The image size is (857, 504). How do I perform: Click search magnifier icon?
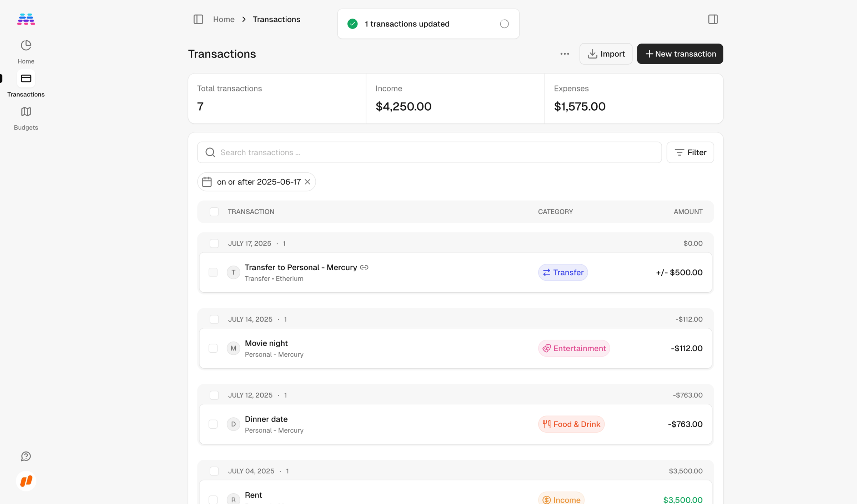click(x=210, y=152)
